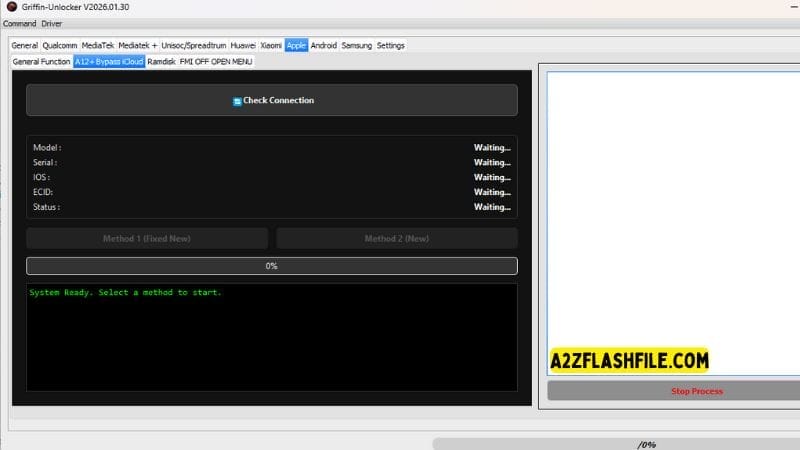The width and height of the screenshot is (800, 450).
Task: Click the 'System Ready' log message
Action: point(126,292)
